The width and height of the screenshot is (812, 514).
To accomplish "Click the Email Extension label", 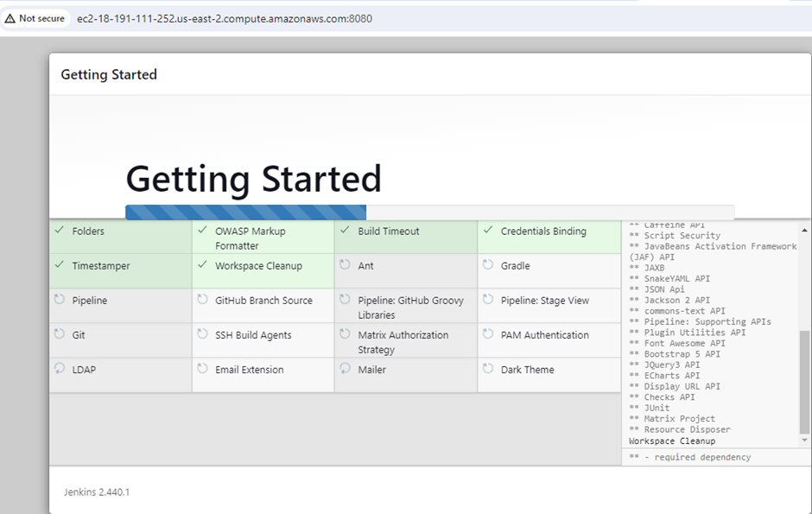I will coord(249,370).
